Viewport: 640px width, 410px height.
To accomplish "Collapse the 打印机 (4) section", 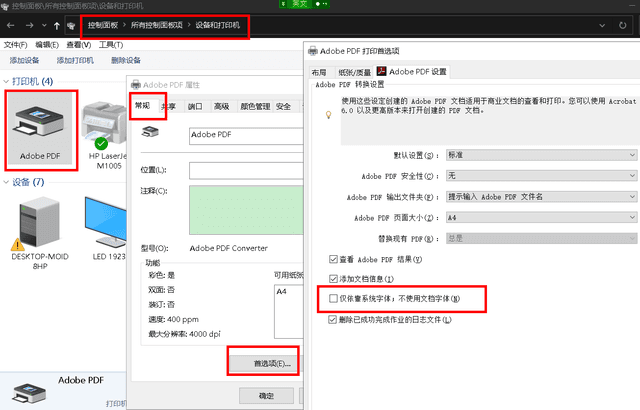I will click(6, 80).
